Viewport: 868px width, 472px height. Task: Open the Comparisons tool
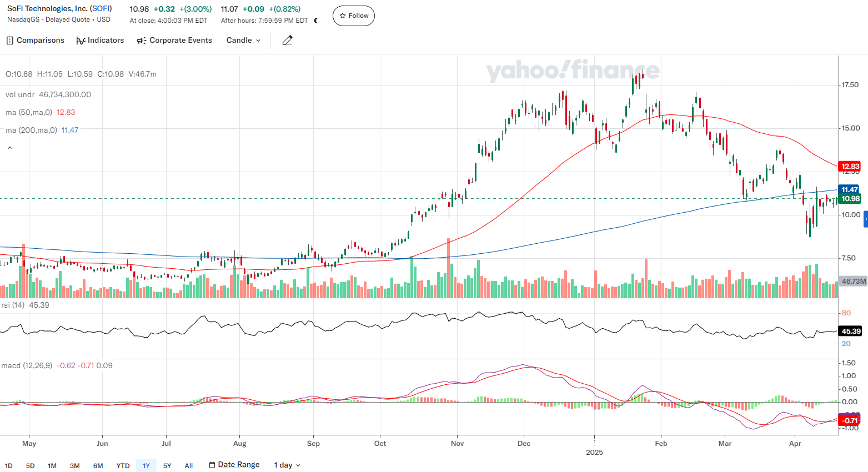pos(35,41)
